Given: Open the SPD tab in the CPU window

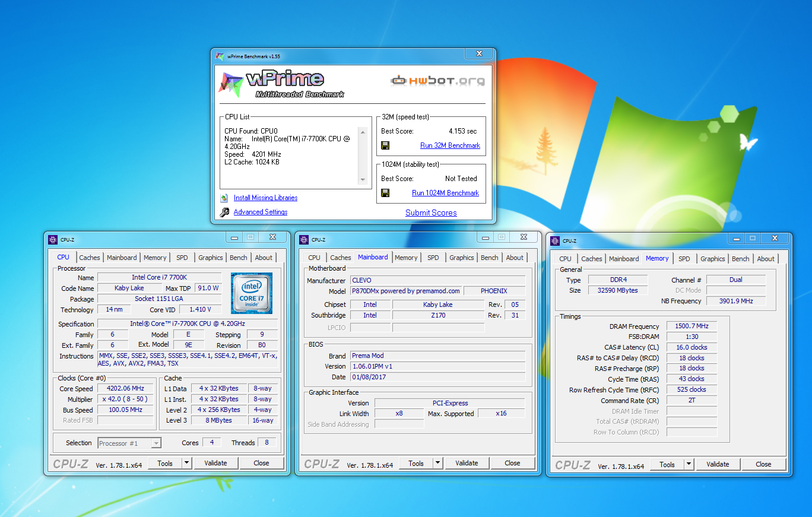Looking at the screenshot, I should click(x=182, y=258).
